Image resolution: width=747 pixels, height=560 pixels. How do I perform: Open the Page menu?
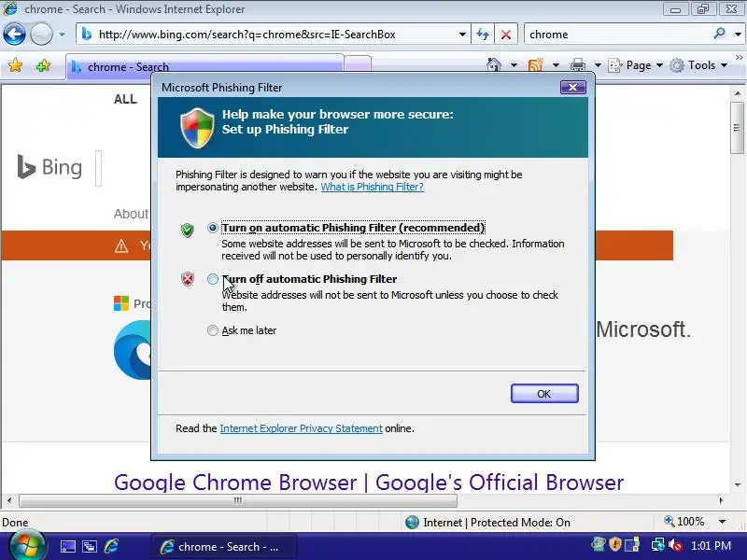click(x=636, y=65)
